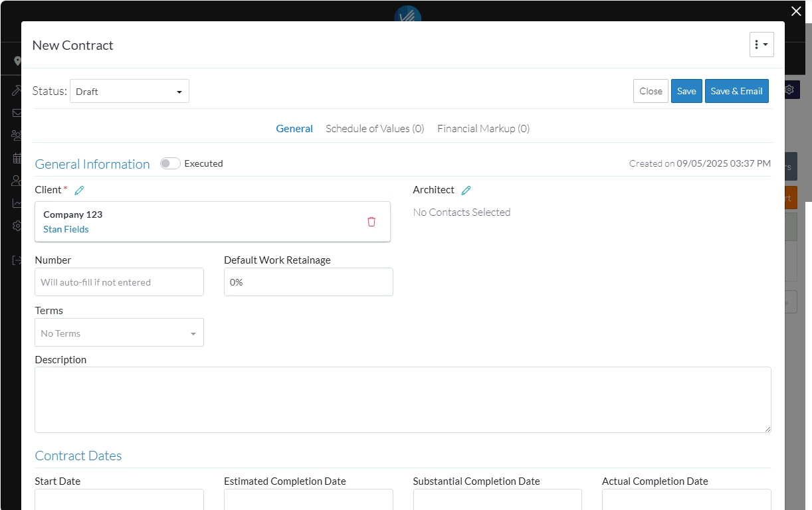Click the Start Date input field

tap(119, 499)
